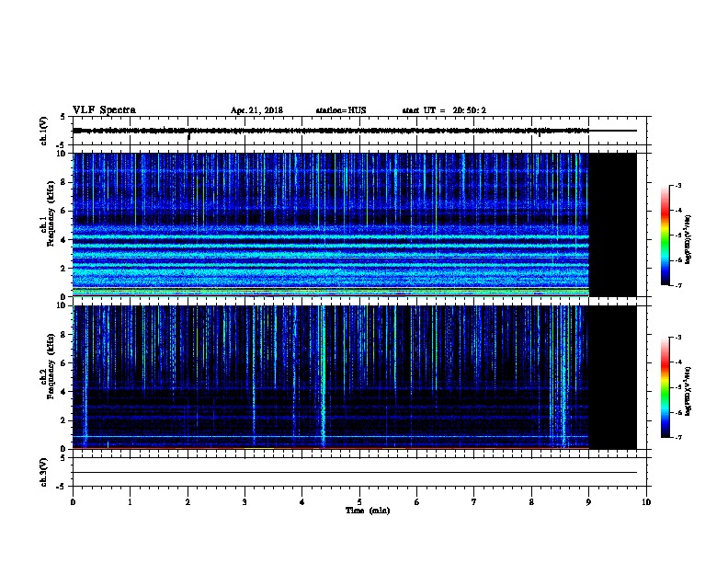Click the ch.1 voltage waveform trace
Screen dimensions: 728x563
click(331, 131)
